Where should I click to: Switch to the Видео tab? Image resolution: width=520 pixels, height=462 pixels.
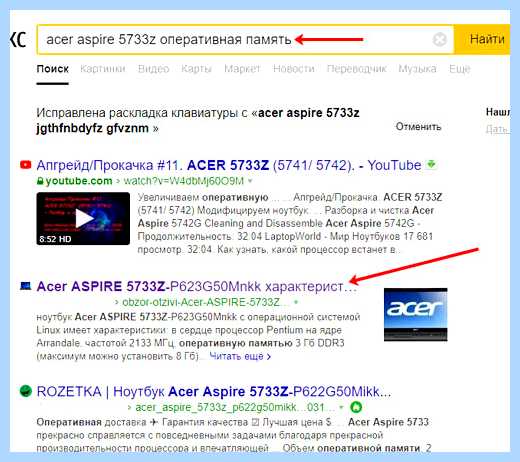click(x=153, y=69)
